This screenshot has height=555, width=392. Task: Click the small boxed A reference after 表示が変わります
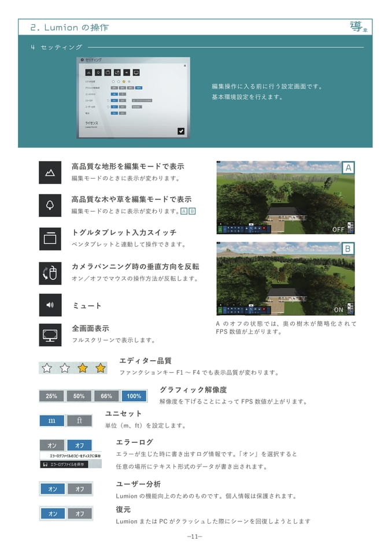(184, 212)
